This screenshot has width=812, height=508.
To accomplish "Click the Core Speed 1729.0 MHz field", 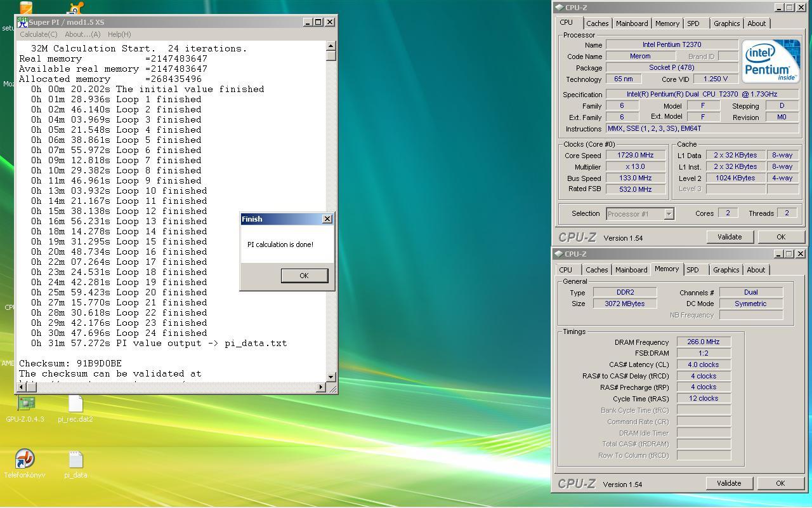I will (x=635, y=156).
